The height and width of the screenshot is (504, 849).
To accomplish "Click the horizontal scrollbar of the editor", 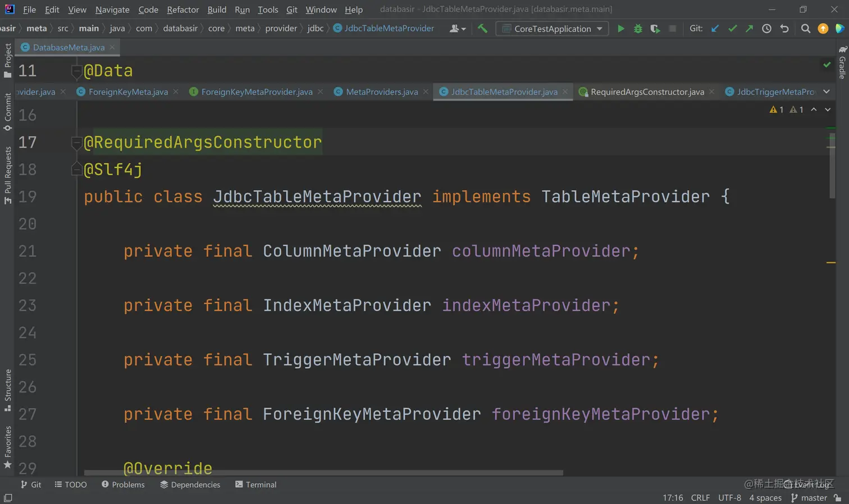I will click(x=323, y=473).
